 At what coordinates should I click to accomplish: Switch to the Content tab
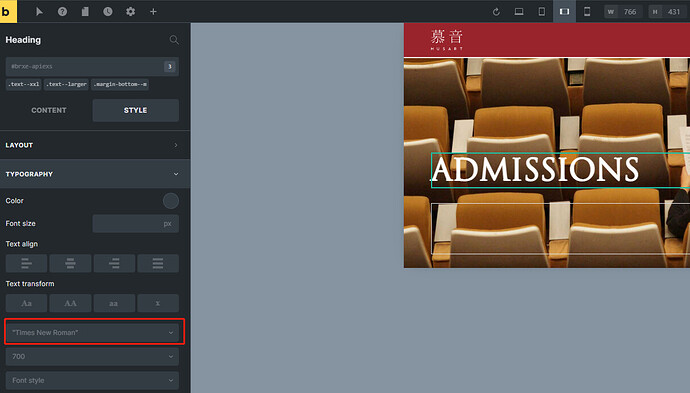click(48, 110)
